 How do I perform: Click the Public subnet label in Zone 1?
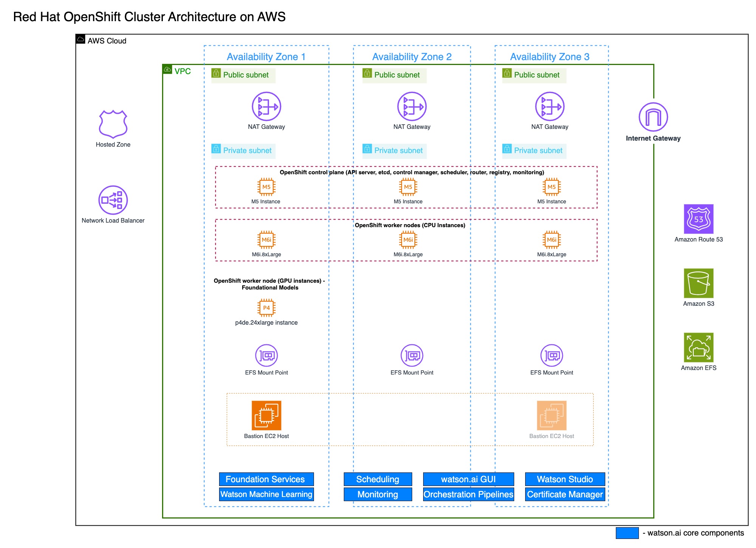point(246,75)
